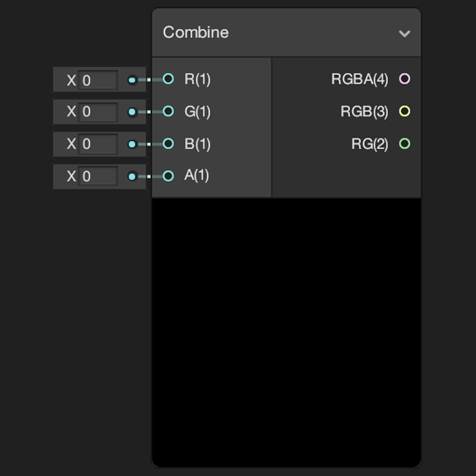Click the X value field for B input
Image resolution: width=476 pixels, height=476 pixels.
(x=98, y=145)
